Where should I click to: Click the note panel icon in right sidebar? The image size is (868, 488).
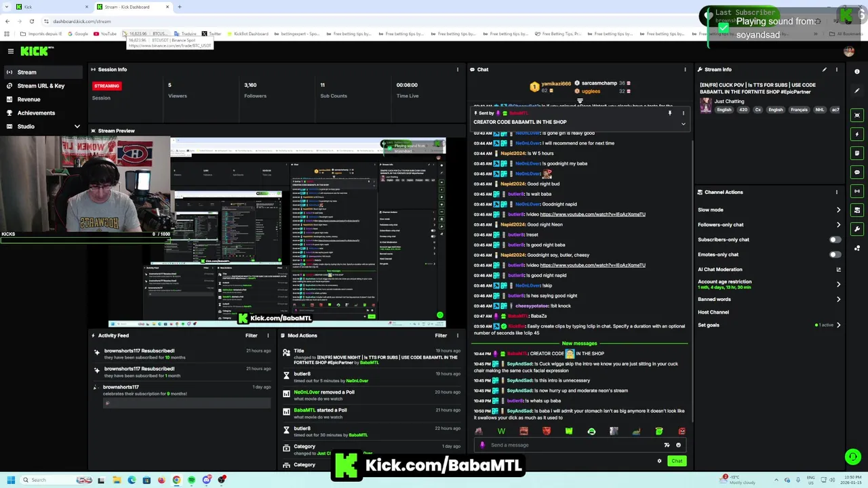(857, 153)
